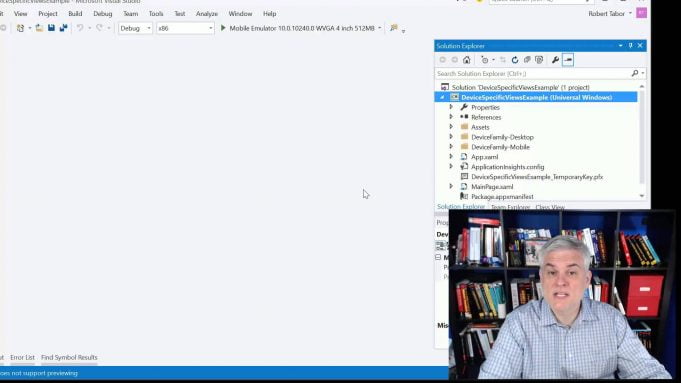Click the Redo arrow in toolbar
The image size is (681, 383).
coord(99,28)
